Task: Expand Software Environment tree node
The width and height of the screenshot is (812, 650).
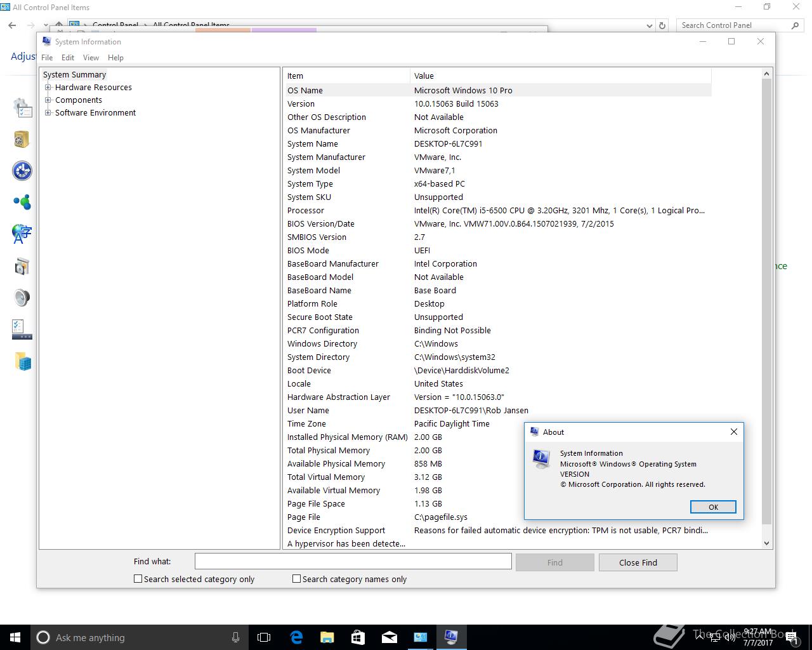Action: click(x=48, y=112)
